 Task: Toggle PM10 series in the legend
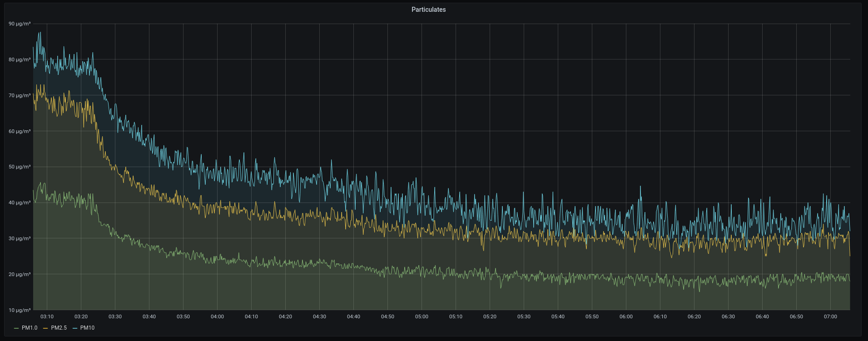pos(87,328)
